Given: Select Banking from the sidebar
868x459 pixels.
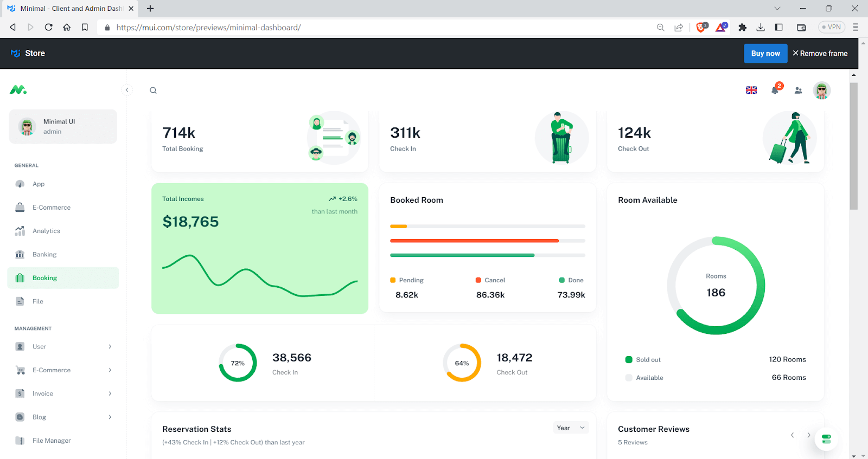Looking at the screenshot, I should (x=44, y=255).
